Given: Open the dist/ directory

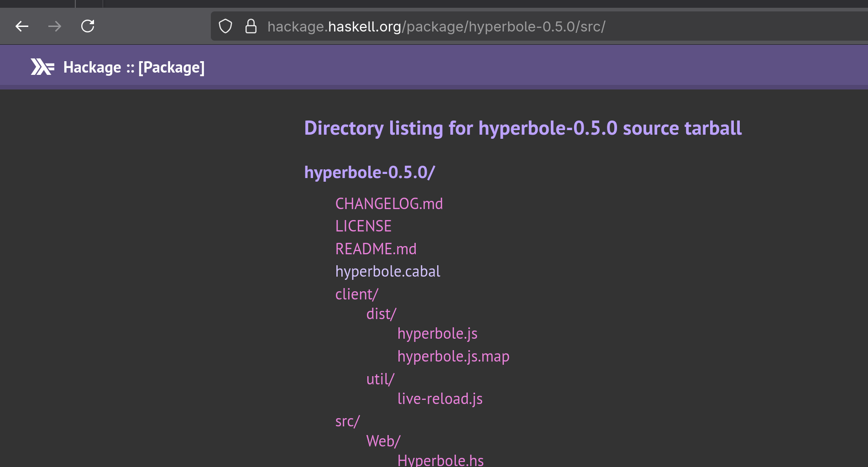Looking at the screenshot, I should 381,314.
